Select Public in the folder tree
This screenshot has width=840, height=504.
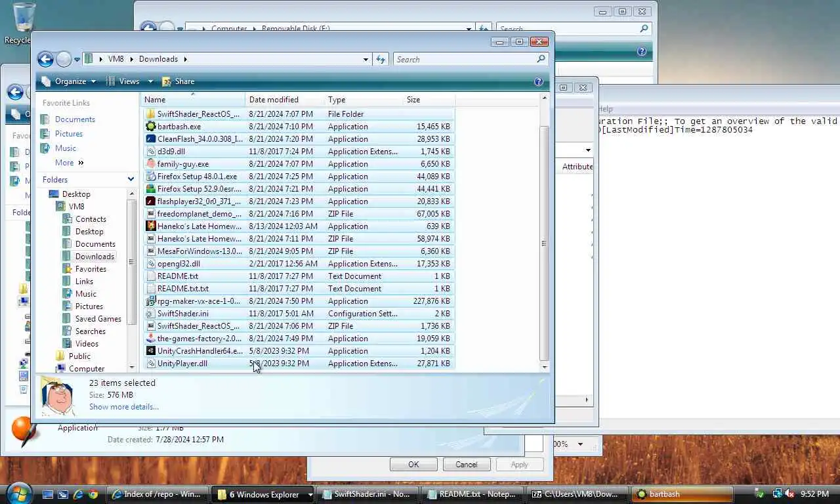click(x=79, y=356)
